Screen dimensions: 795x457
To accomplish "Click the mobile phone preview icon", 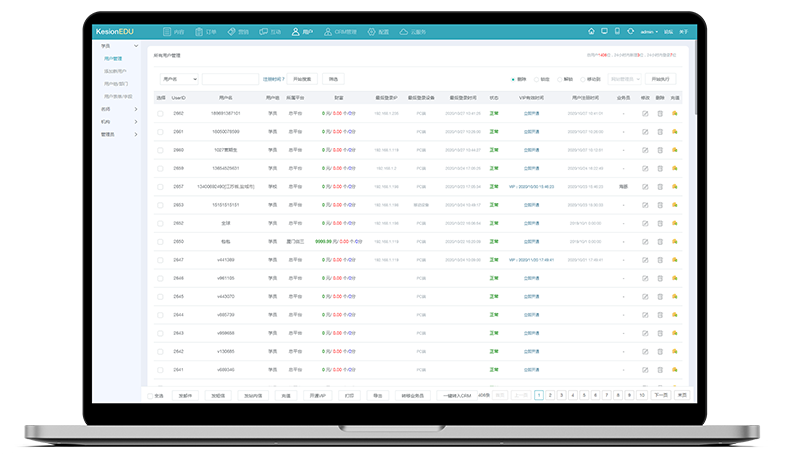I will pyautogui.click(x=617, y=32).
